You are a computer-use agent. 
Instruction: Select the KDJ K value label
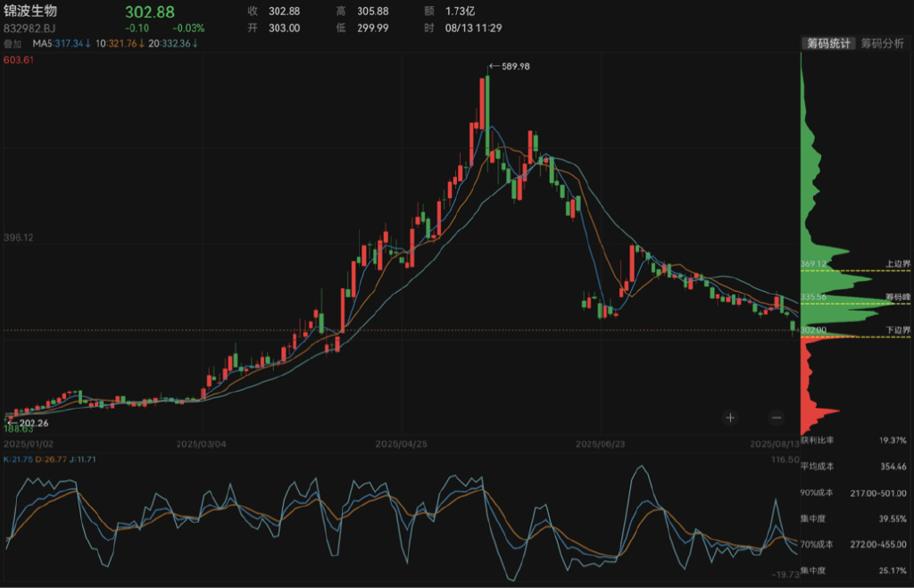pyautogui.click(x=18, y=459)
